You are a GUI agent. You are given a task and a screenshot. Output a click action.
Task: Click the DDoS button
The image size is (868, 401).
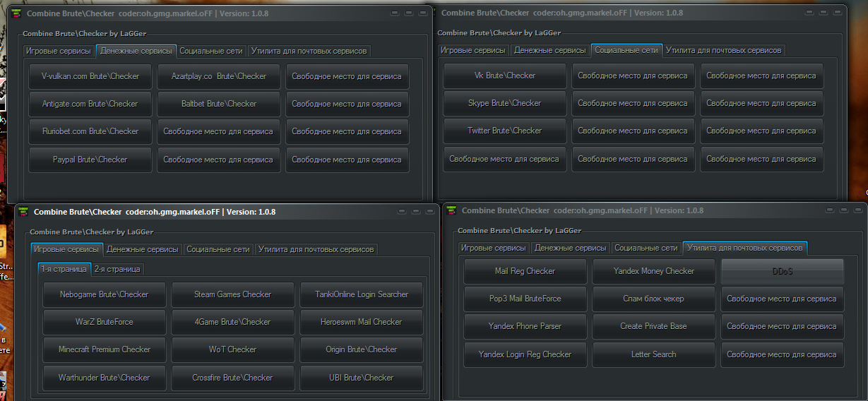point(783,271)
